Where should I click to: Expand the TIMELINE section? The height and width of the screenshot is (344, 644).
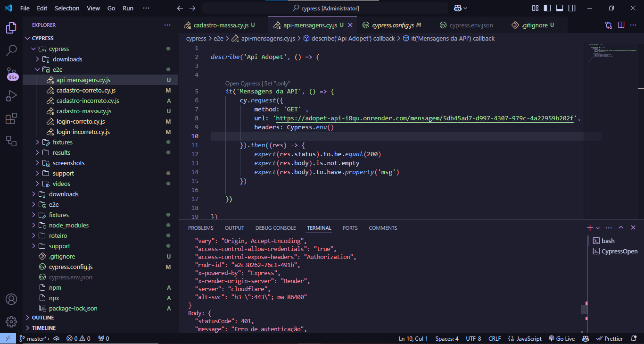[x=27, y=328]
